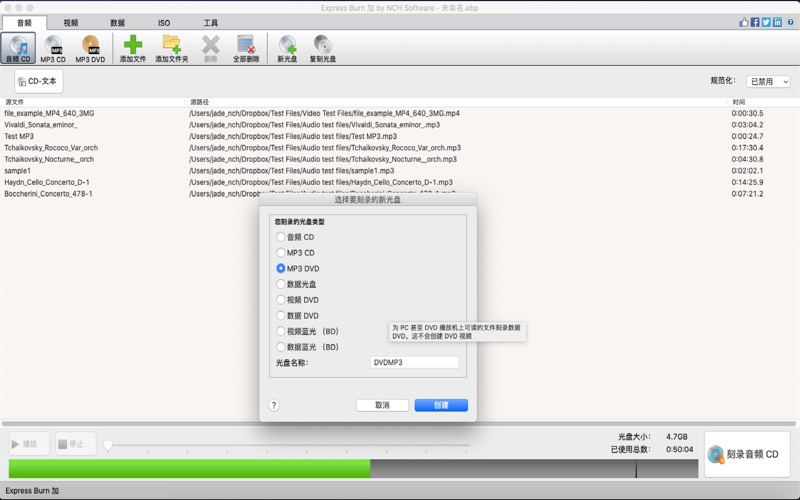Switch to the 视频 tab
The width and height of the screenshot is (800, 500).
(x=70, y=22)
